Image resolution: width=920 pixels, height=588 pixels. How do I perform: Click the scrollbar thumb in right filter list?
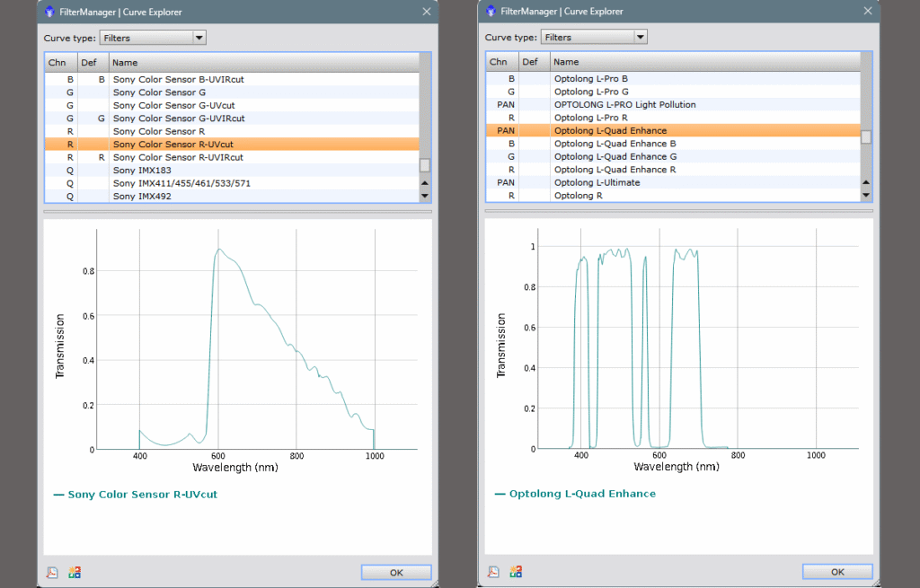[867, 137]
